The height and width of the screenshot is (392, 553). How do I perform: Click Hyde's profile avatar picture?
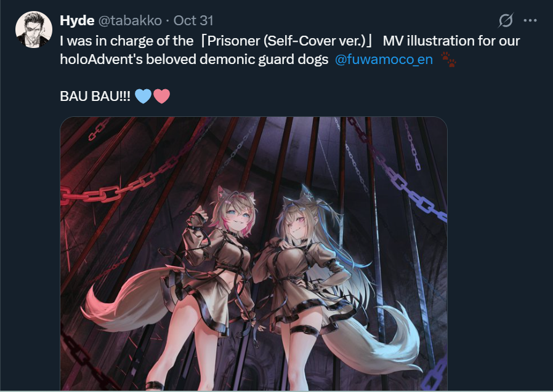pyautogui.click(x=34, y=30)
